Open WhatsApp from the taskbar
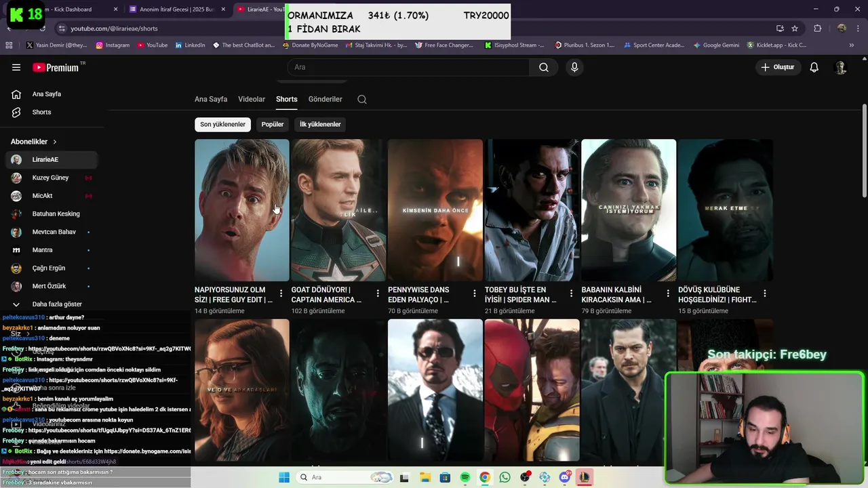 505,477
